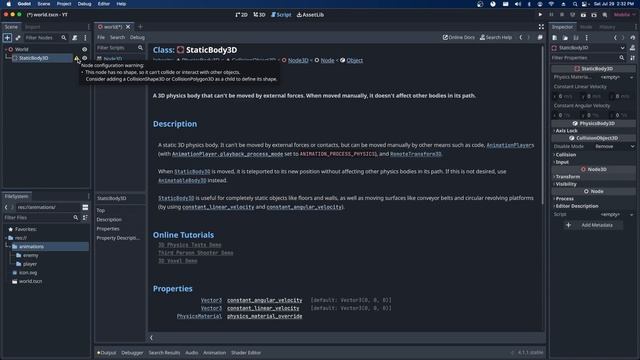Expand the Visibility section
Screen dimensions: 640x360
pyautogui.click(x=565, y=184)
